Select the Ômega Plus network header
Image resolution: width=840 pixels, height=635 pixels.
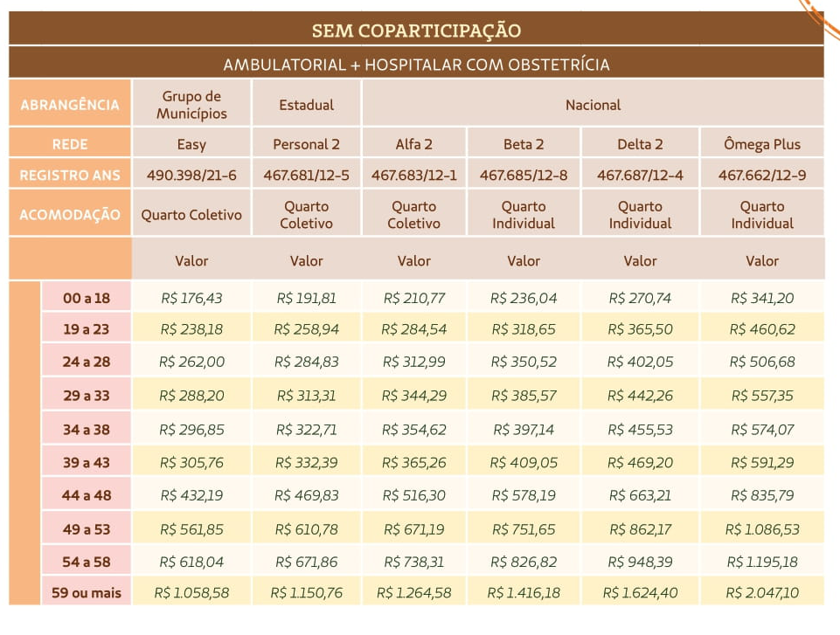click(x=762, y=144)
